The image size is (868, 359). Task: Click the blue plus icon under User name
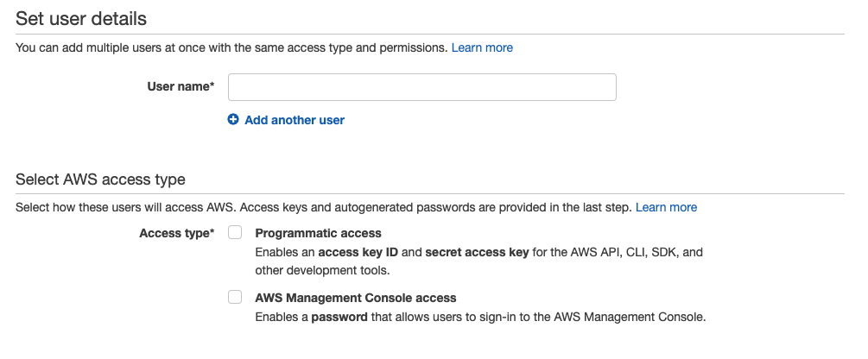pos(233,120)
